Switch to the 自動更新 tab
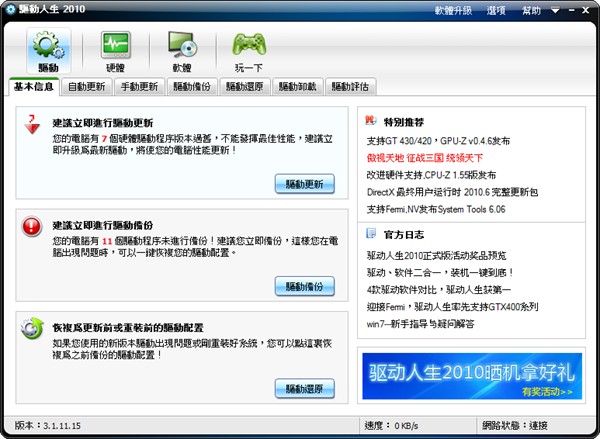600x439 pixels. [86, 87]
